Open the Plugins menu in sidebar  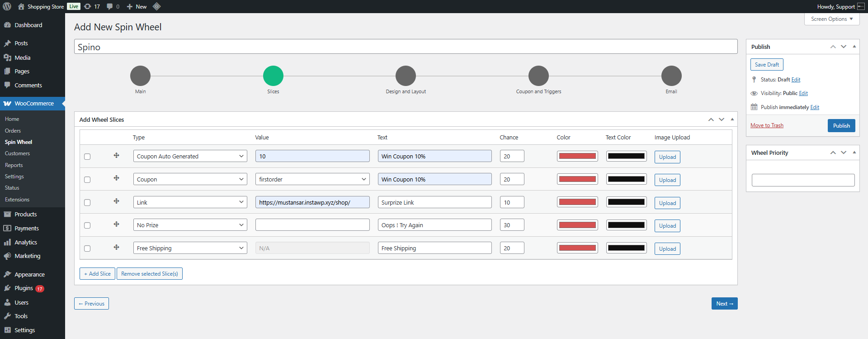(x=24, y=288)
